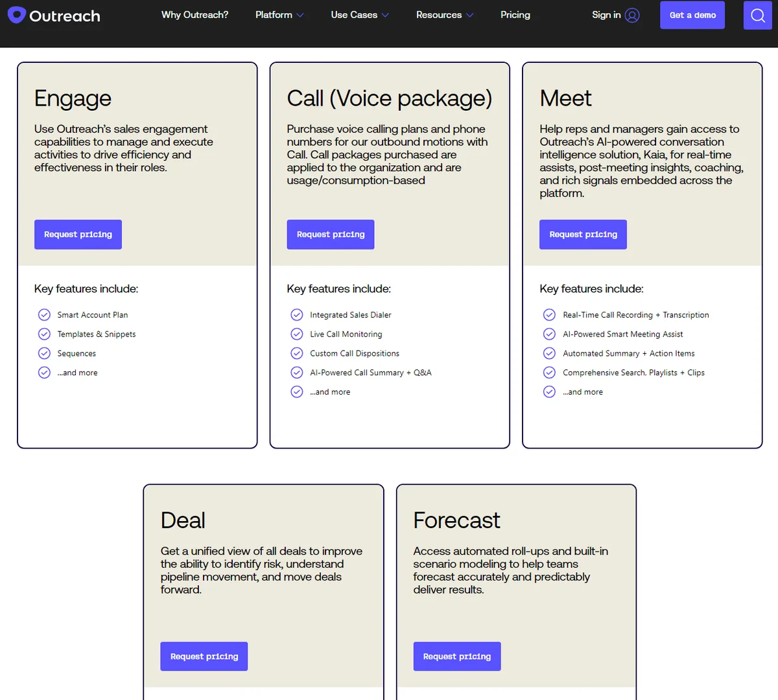778x700 pixels.
Task: Click check icon beside Smart Account Plan
Action: point(44,315)
